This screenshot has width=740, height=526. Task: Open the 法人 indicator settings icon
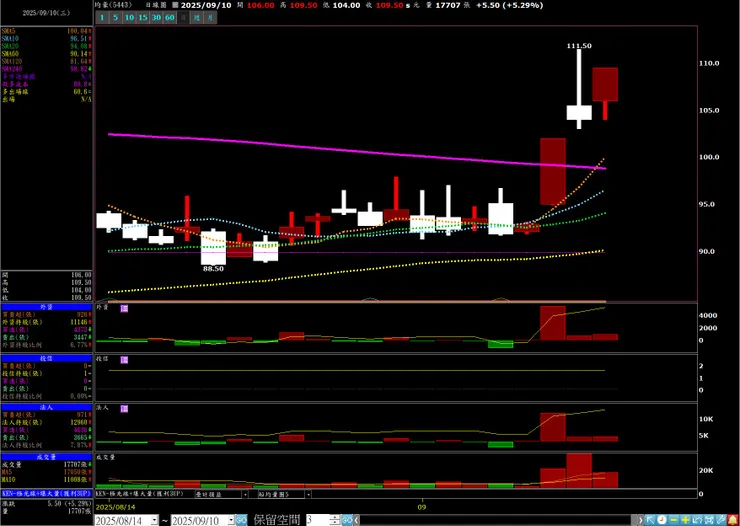pyautogui.click(x=124, y=409)
